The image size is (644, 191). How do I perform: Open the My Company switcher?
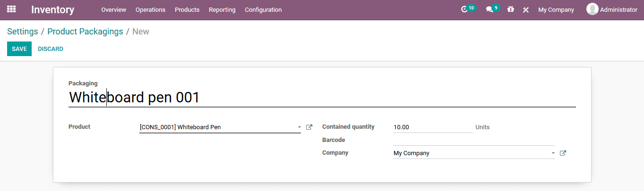tap(556, 10)
